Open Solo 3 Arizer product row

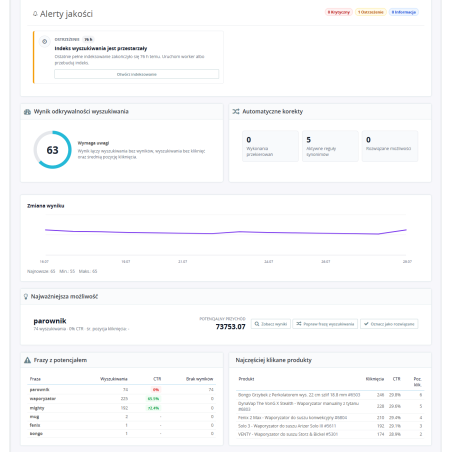330,426
